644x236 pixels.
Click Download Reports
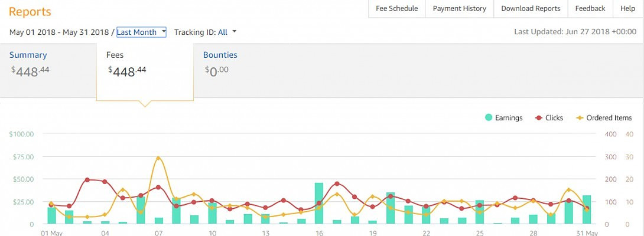click(x=531, y=9)
